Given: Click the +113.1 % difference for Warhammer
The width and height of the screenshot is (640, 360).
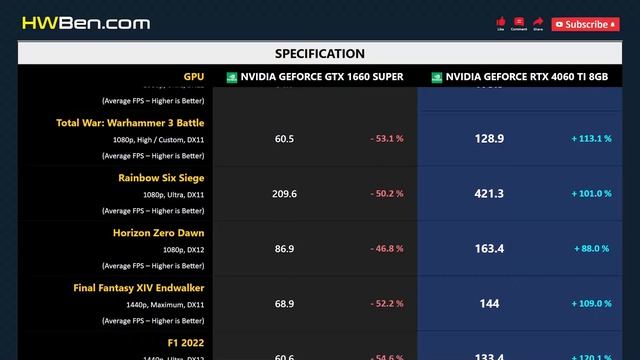Looking at the screenshot, I should pos(591,139).
